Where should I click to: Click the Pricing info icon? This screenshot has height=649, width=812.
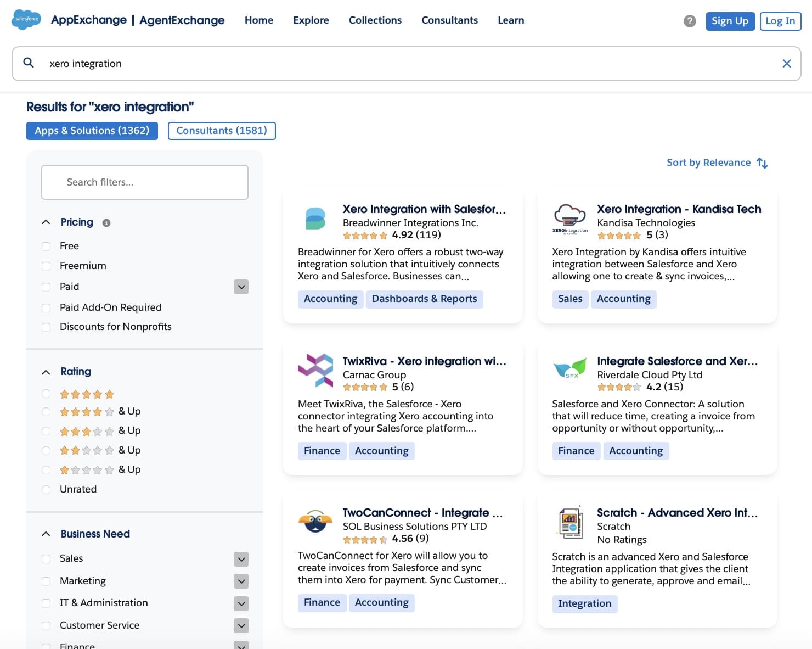pos(106,223)
